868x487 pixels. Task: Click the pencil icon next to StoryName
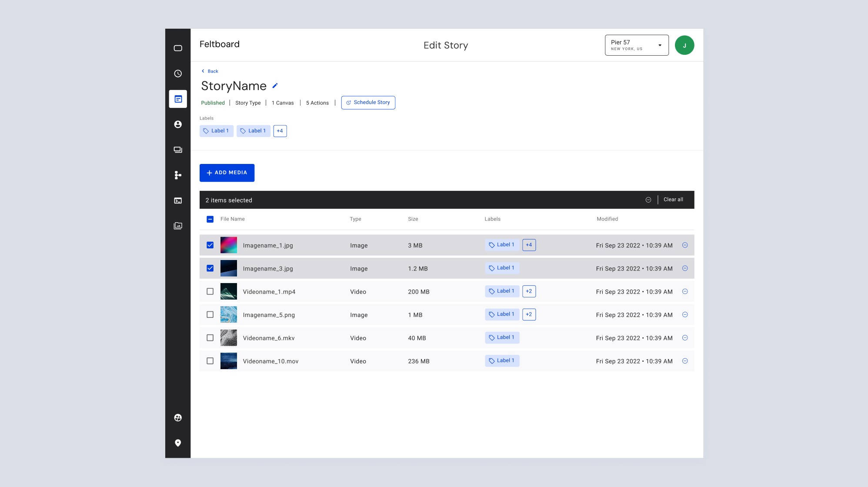(275, 86)
